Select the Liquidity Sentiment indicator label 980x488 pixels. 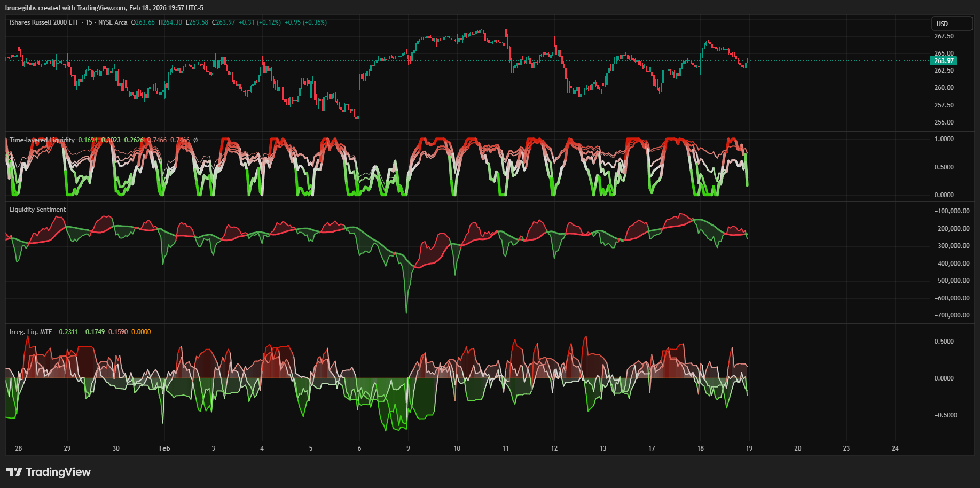[37, 210]
